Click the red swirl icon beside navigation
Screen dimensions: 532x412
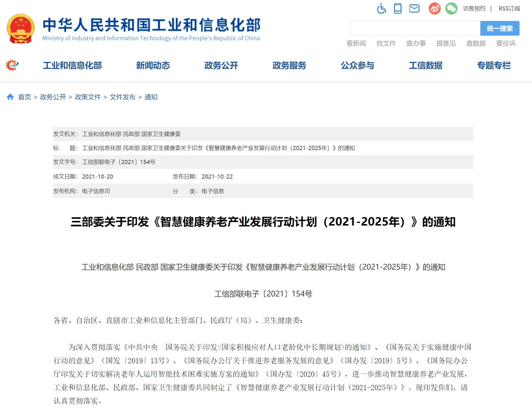[x=12, y=65]
